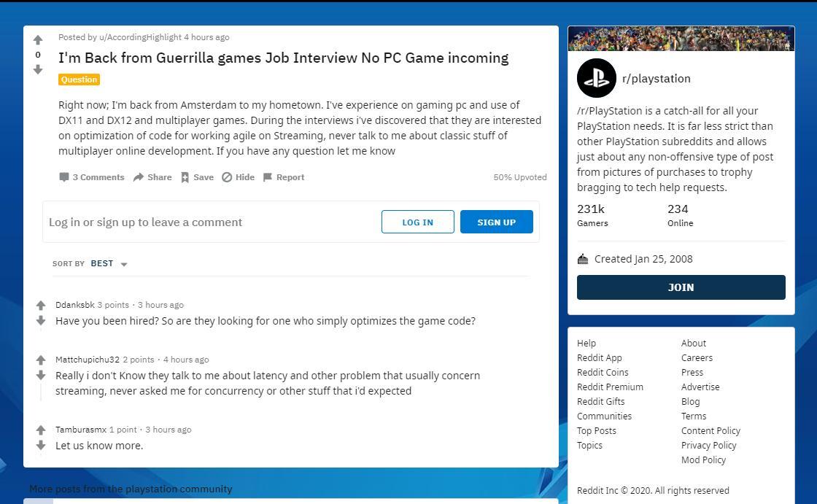Join the r/playstation community
817x504 pixels.
pos(681,287)
